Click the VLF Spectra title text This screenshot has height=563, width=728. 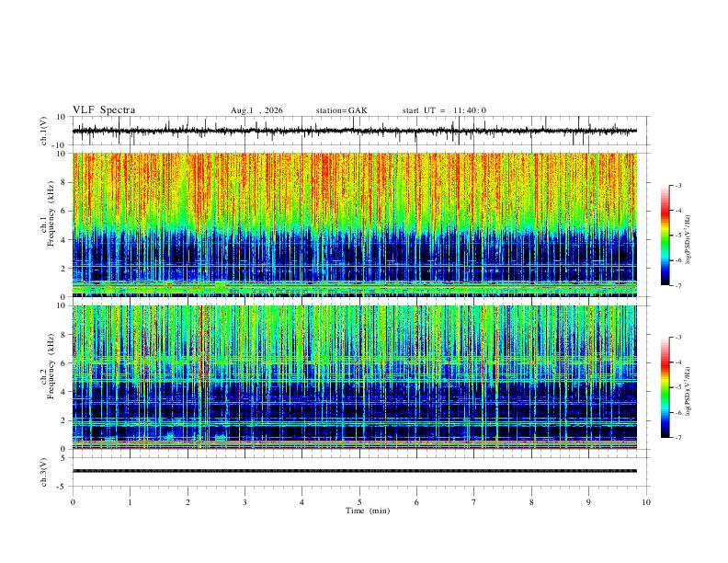tap(104, 110)
